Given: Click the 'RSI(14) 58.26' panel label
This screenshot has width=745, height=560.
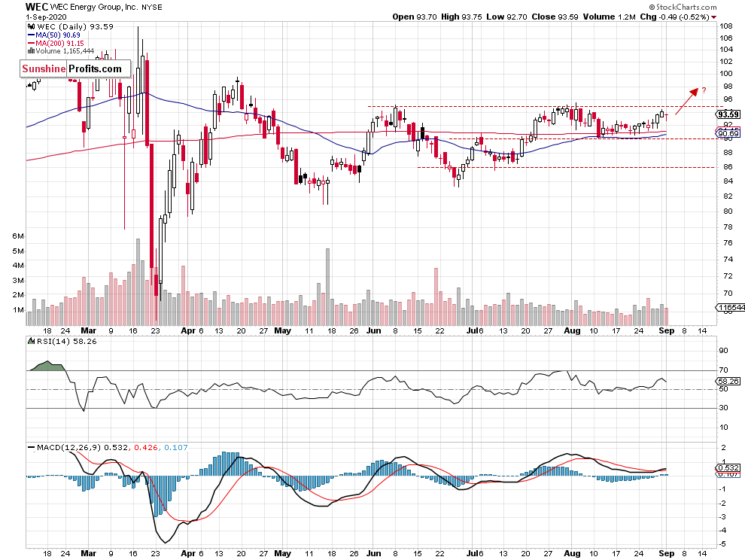Looking at the screenshot, I should 66,341.
